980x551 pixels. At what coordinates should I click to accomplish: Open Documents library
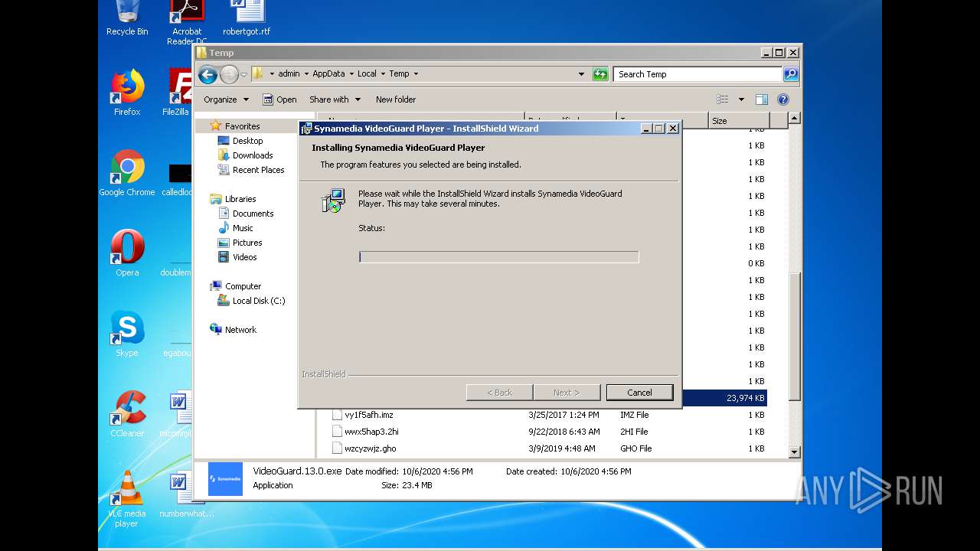(x=253, y=214)
